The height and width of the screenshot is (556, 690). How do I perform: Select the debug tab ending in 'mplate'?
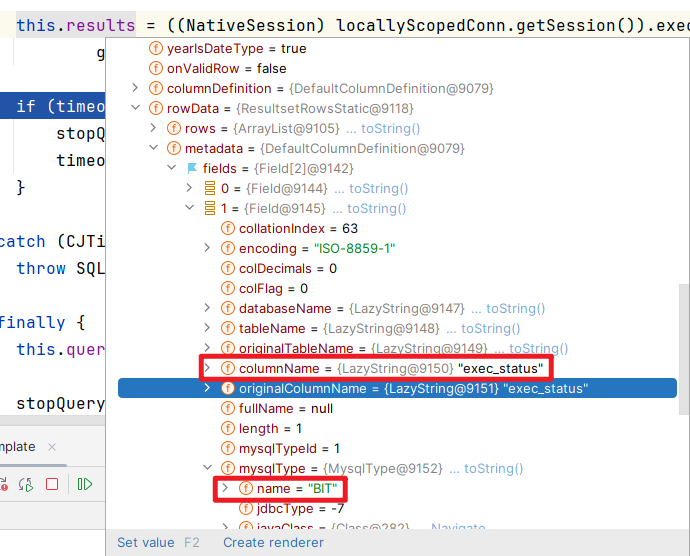click(x=18, y=447)
